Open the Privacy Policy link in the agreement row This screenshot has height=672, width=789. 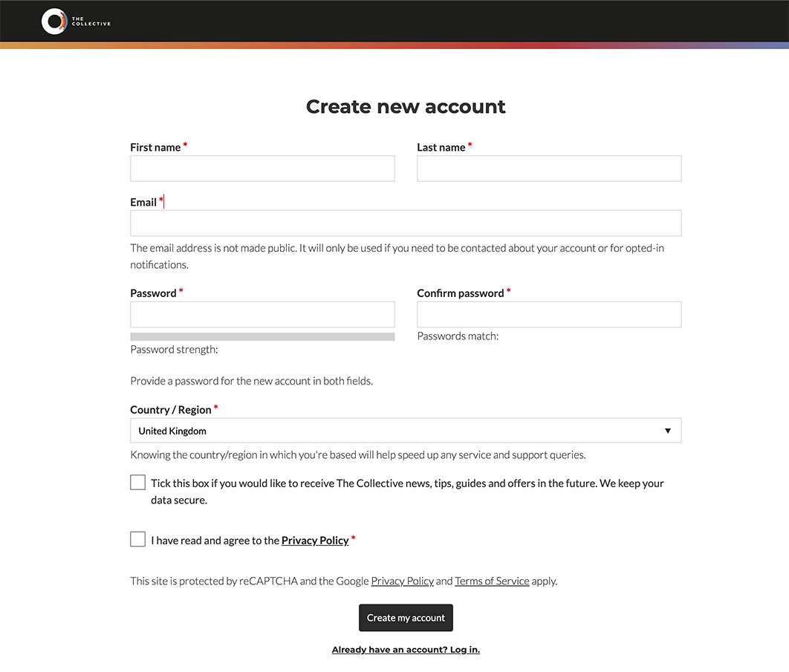(315, 540)
